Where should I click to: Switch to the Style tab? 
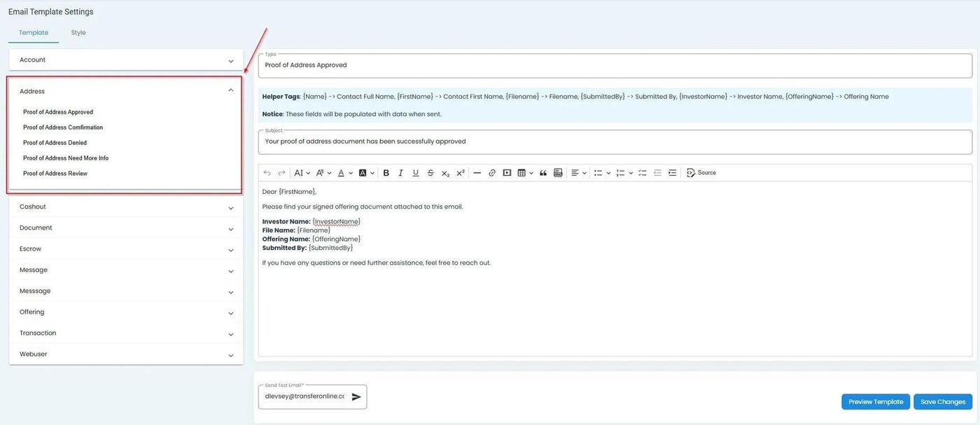78,32
